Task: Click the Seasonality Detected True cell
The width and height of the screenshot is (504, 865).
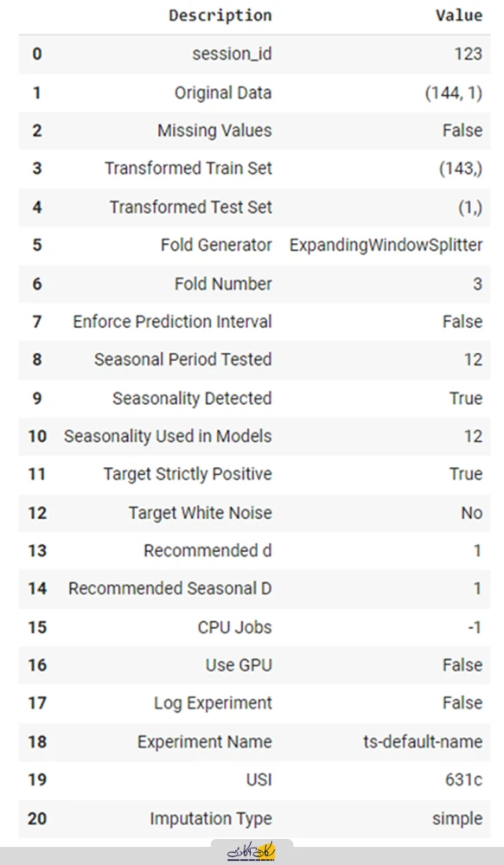Action: click(466, 398)
